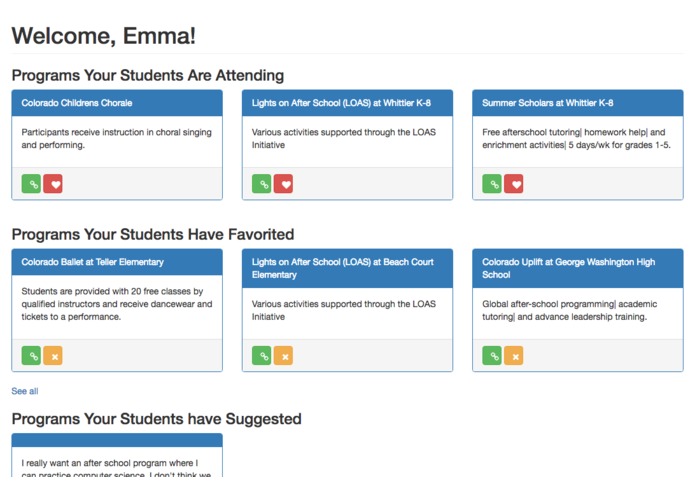This screenshot has height=494, width=695.
Task: Click orange X icon on LOAS Beach Court card
Action: pyautogui.click(x=284, y=356)
